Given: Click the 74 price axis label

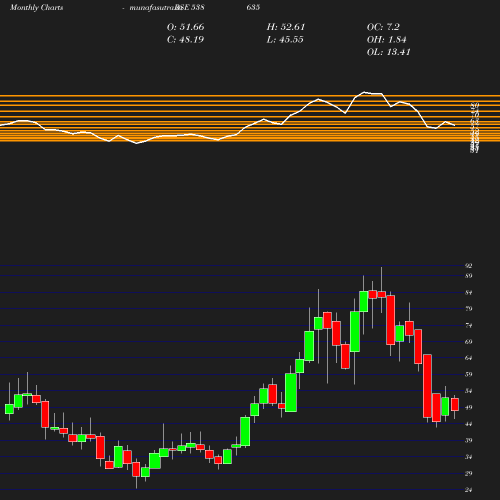Looking at the screenshot, I should click(469, 325).
